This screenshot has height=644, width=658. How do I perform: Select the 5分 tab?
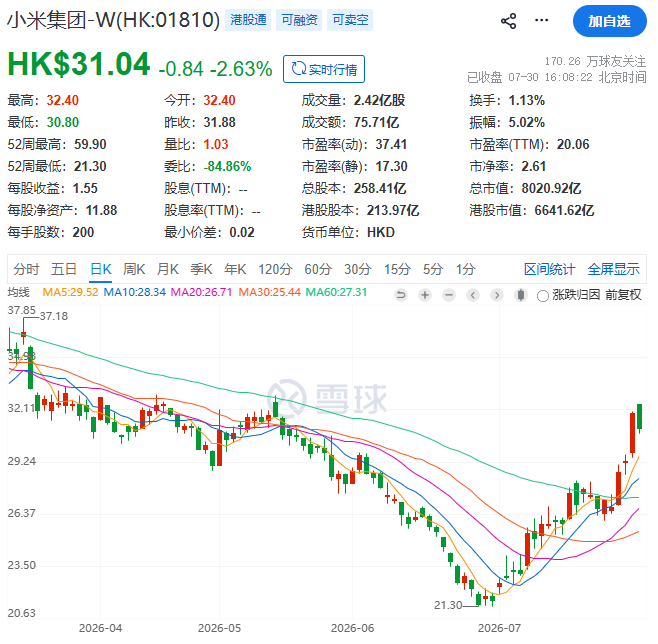click(433, 269)
